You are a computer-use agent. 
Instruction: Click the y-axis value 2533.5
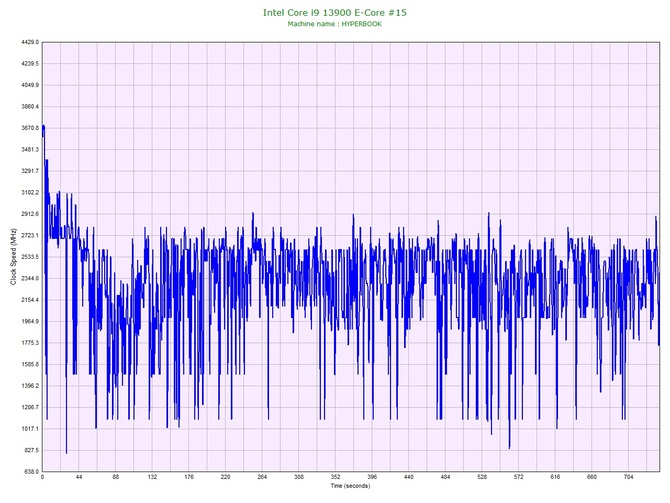pyautogui.click(x=30, y=257)
